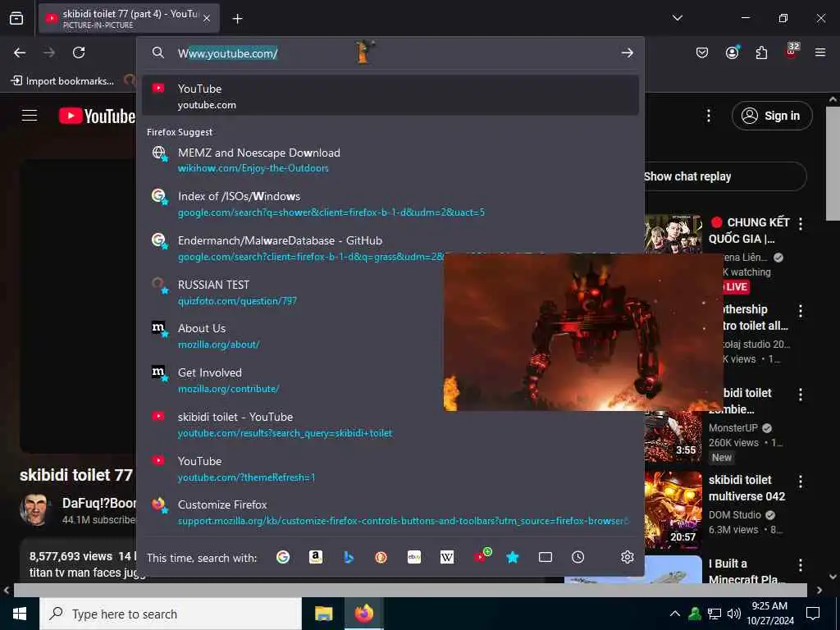Select skibidi toilet - YouTube suggestion
This screenshot has height=630, width=840.
pyautogui.click(x=390, y=424)
